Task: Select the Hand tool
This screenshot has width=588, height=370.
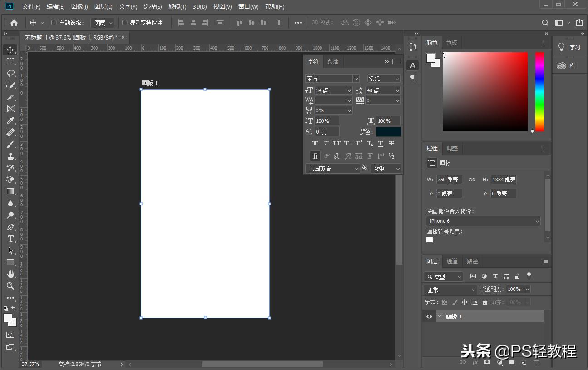Action: coord(10,274)
